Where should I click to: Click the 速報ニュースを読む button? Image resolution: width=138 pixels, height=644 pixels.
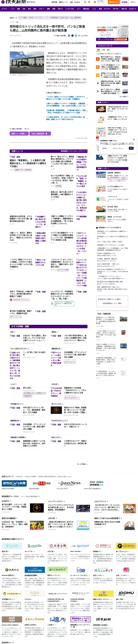point(19,133)
